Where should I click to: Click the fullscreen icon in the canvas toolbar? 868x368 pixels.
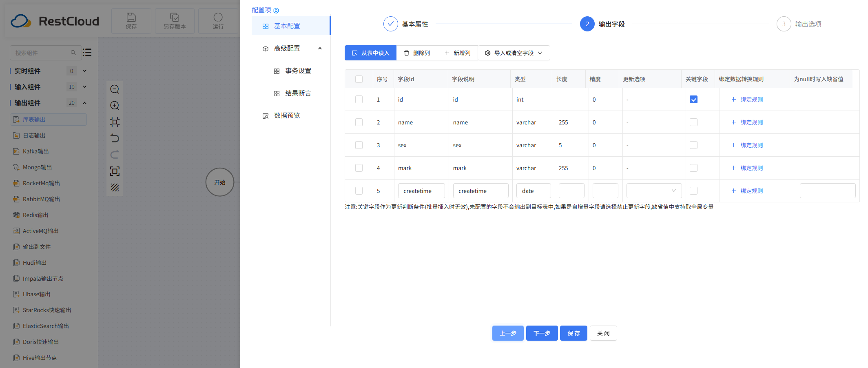[115, 171]
